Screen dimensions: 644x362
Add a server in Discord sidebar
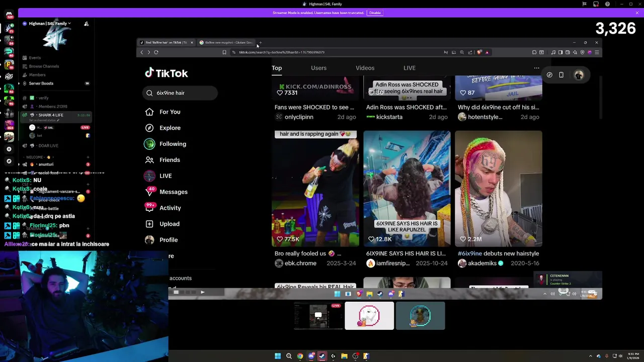coord(9,149)
